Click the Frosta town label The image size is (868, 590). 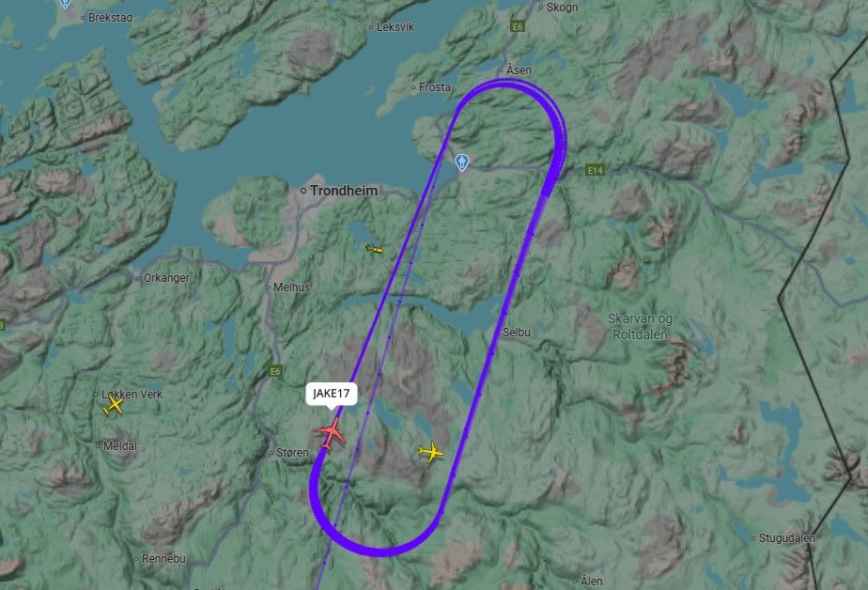pos(435,86)
